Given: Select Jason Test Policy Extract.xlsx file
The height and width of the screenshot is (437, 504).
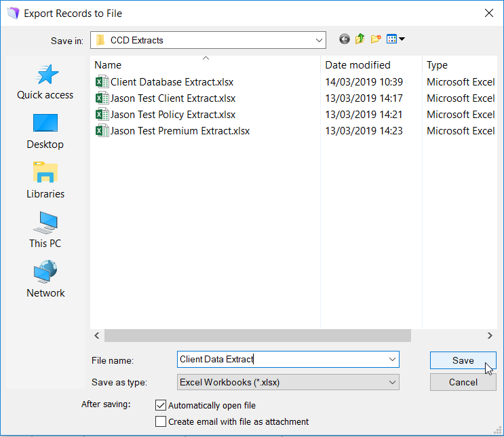Looking at the screenshot, I should tap(173, 115).
